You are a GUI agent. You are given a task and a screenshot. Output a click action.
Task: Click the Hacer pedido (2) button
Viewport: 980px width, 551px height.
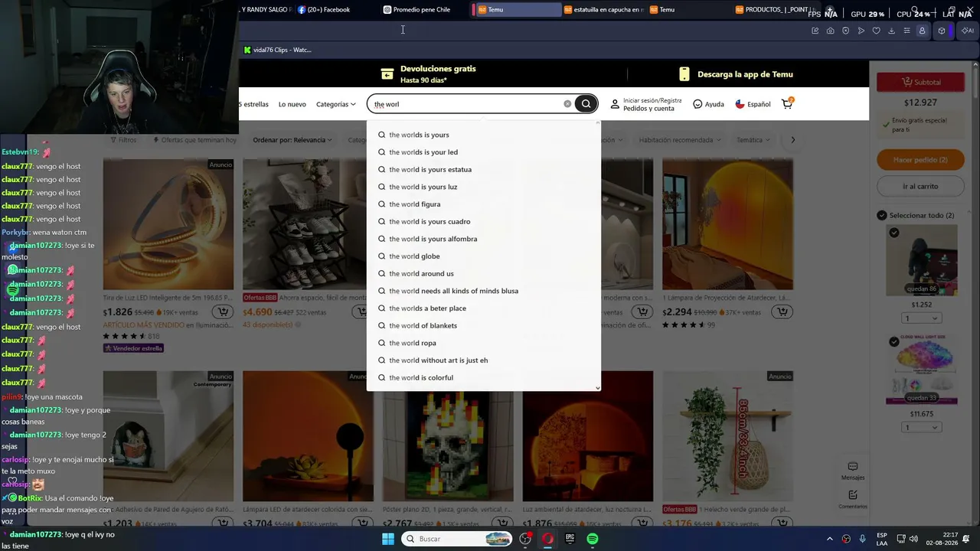pyautogui.click(x=920, y=160)
